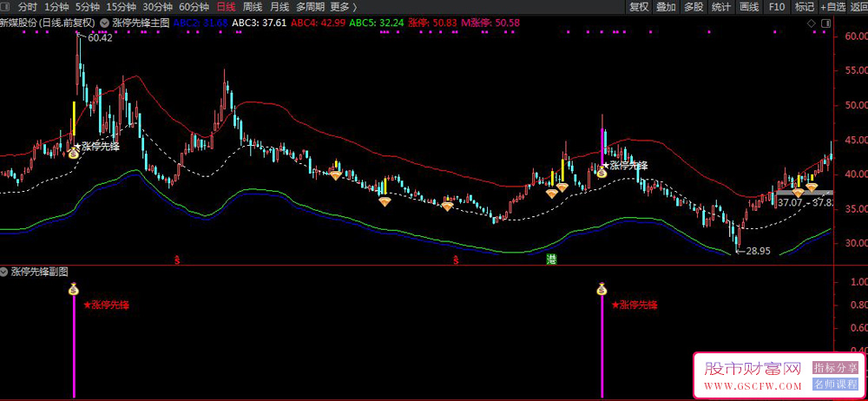Click the first diamond signal near price 40

tap(335, 175)
